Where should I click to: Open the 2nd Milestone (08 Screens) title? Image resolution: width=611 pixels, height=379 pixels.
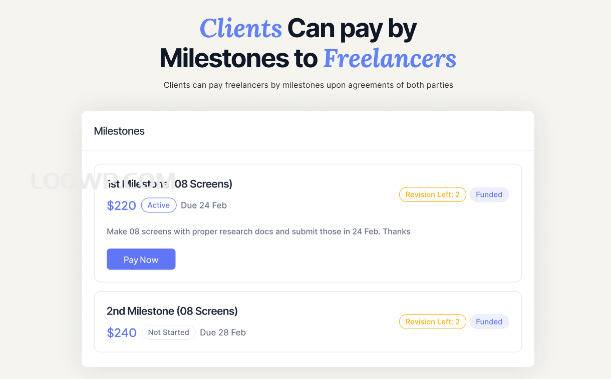click(x=172, y=311)
